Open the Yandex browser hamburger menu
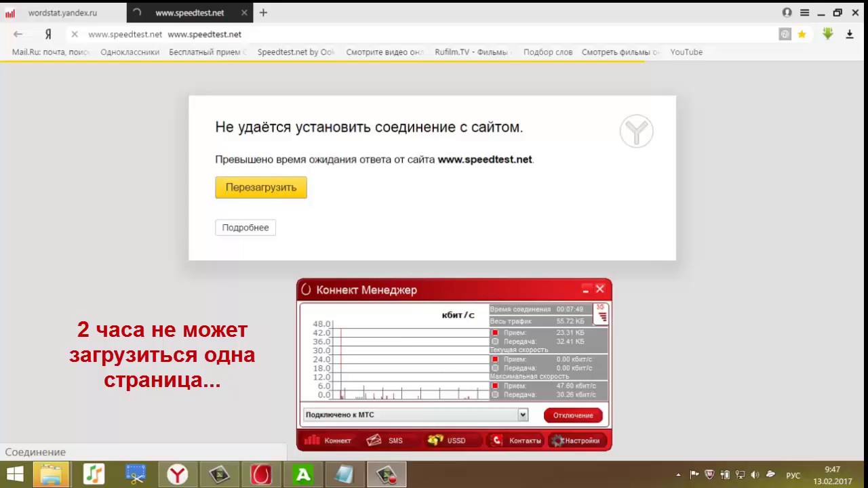This screenshot has height=488, width=868. (804, 12)
